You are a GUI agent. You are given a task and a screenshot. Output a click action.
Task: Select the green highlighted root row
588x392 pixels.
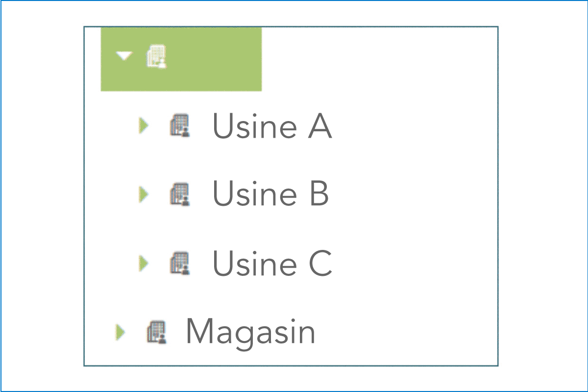point(181,59)
